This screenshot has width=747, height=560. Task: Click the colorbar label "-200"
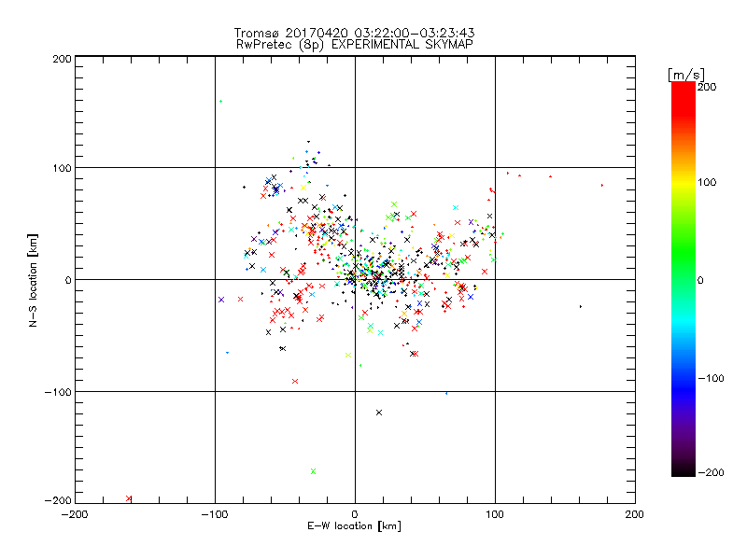(711, 472)
